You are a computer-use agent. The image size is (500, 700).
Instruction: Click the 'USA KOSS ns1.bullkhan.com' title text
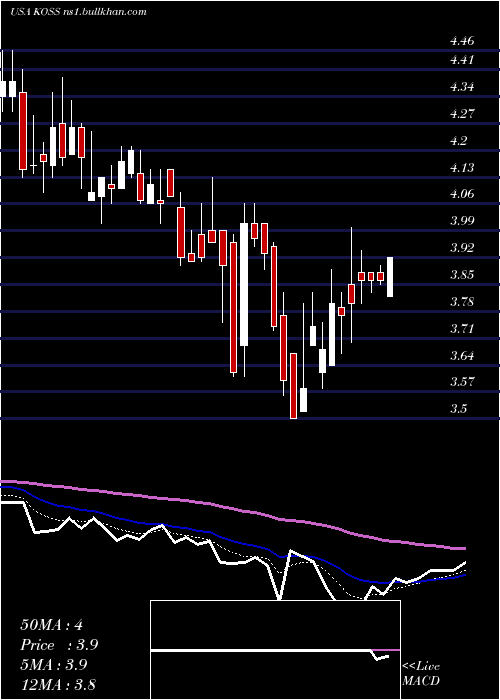[78, 12]
